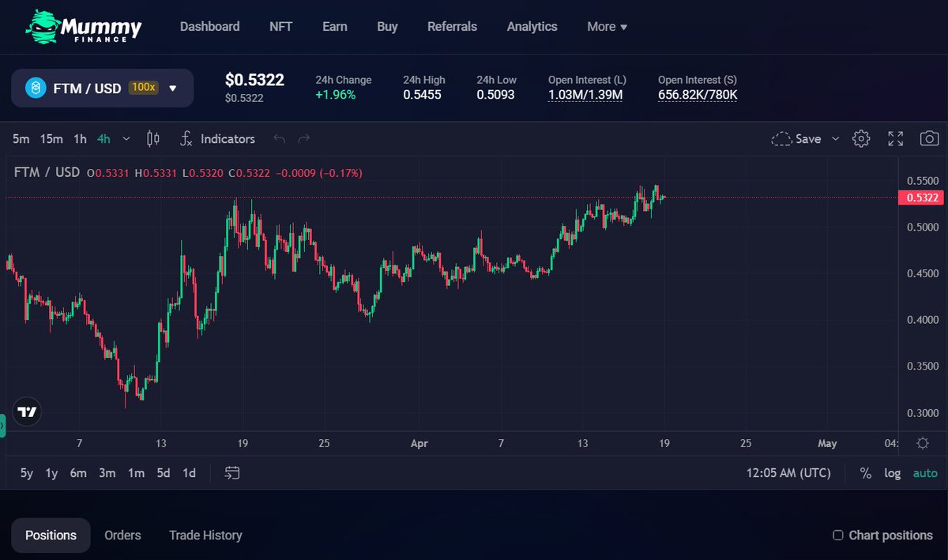This screenshot has width=948, height=560.
Task: Click the FTM / USD chart legend title
Action: 47,172
